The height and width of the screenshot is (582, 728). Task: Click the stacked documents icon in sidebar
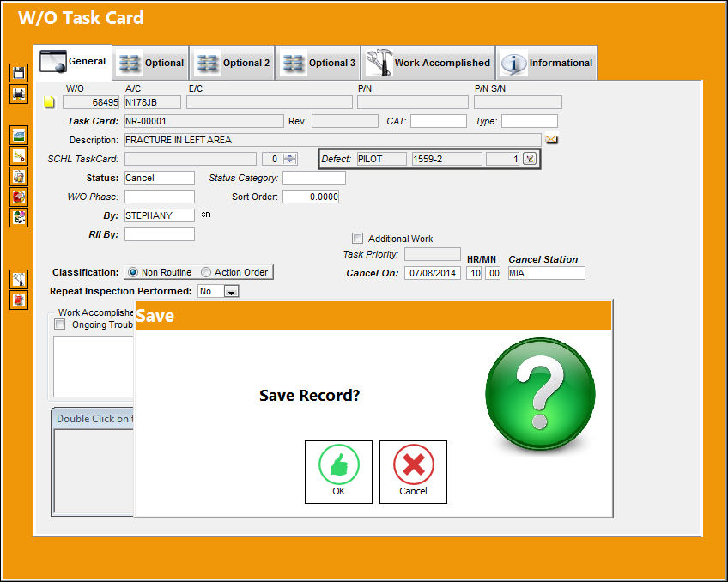tap(19, 177)
